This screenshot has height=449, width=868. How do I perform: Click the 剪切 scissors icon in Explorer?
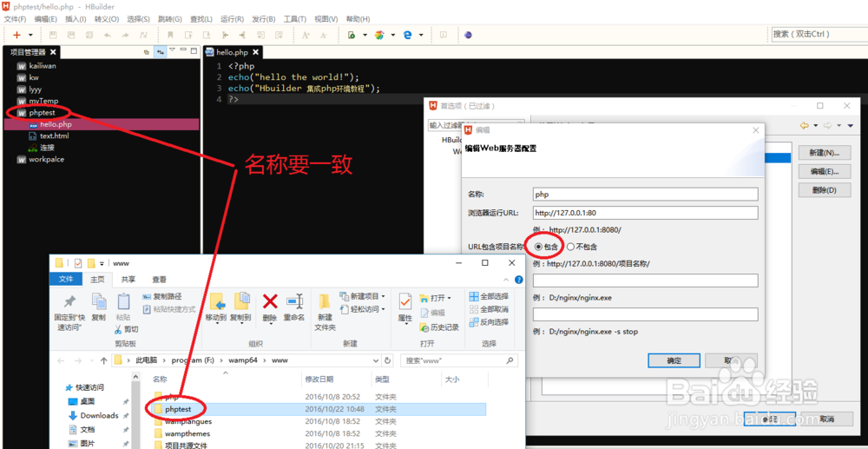pyautogui.click(x=127, y=329)
